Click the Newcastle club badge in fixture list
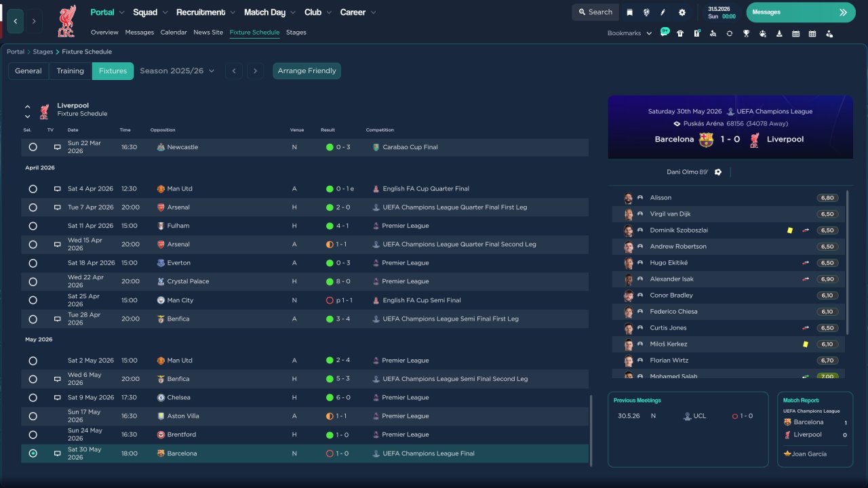The width and height of the screenshot is (868, 488). coord(161,147)
